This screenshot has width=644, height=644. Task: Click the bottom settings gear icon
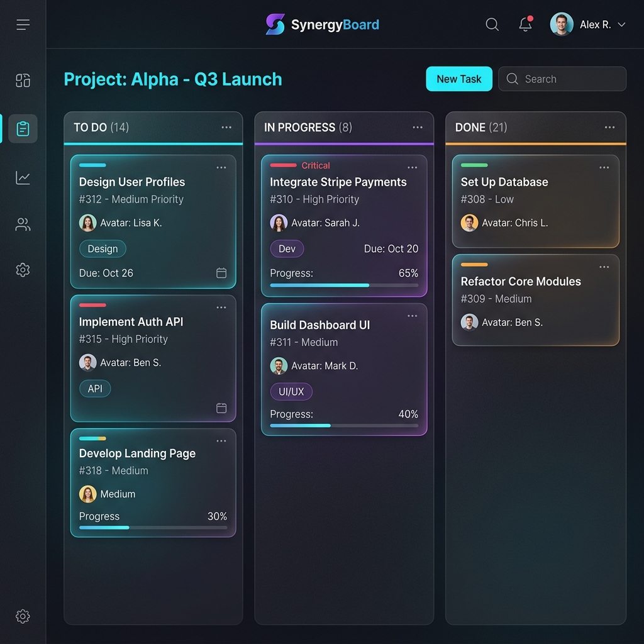[23, 616]
